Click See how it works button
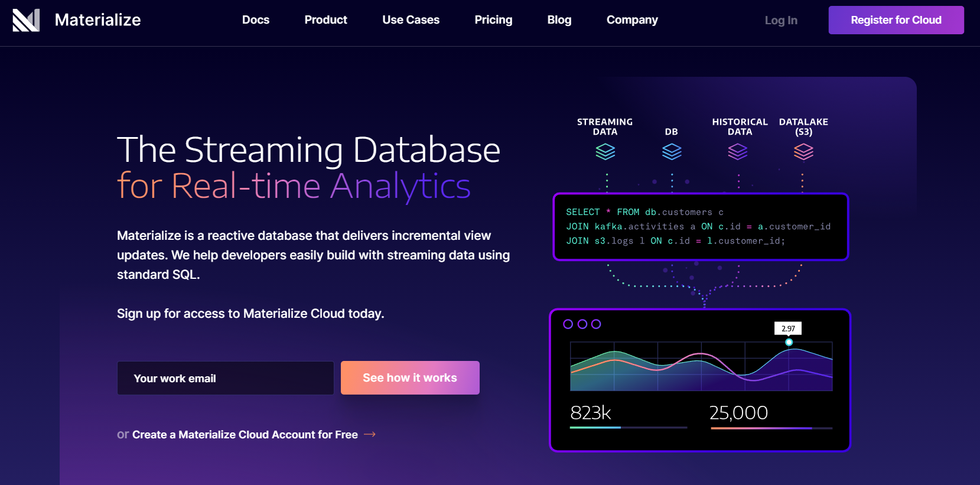Viewport: 980px width, 485px height. (x=410, y=377)
